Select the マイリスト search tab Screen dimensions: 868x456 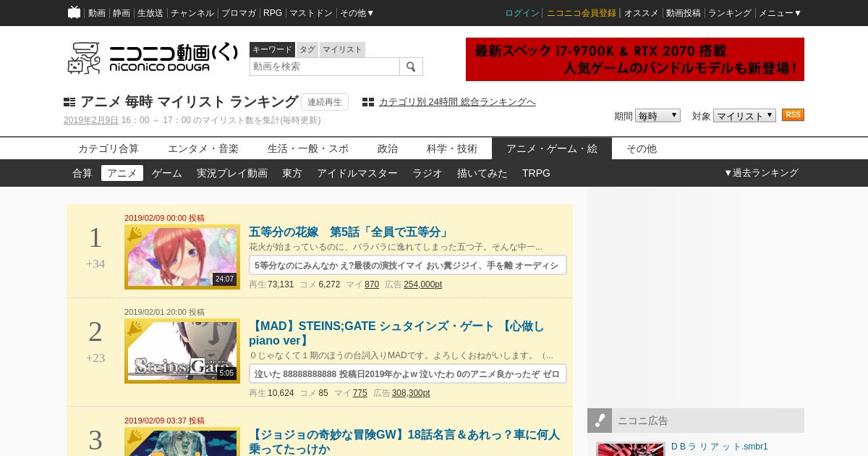coord(342,49)
